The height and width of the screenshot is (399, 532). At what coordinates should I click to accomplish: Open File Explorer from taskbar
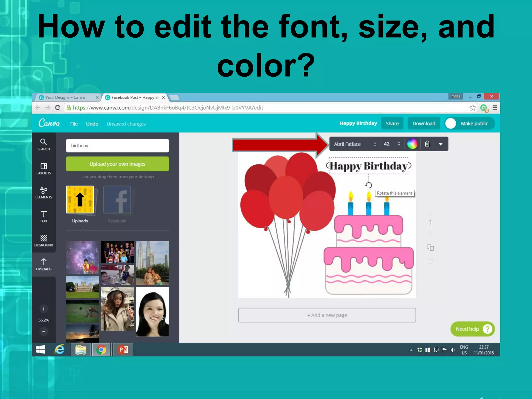pos(81,350)
